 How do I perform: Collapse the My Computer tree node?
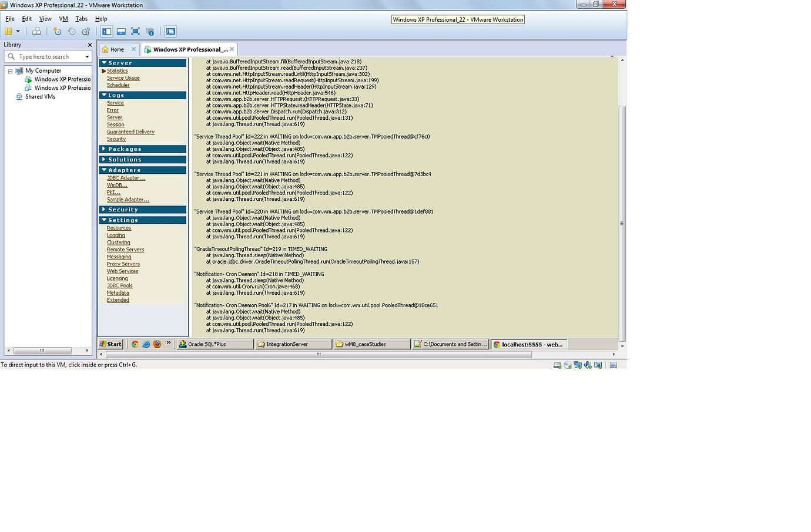(10, 71)
